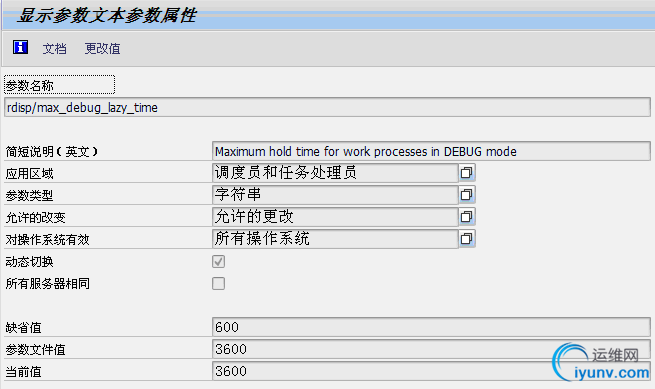This screenshot has width=655, height=389.
Task: Click the 缺省值 label
Action: (x=23, y=328)
